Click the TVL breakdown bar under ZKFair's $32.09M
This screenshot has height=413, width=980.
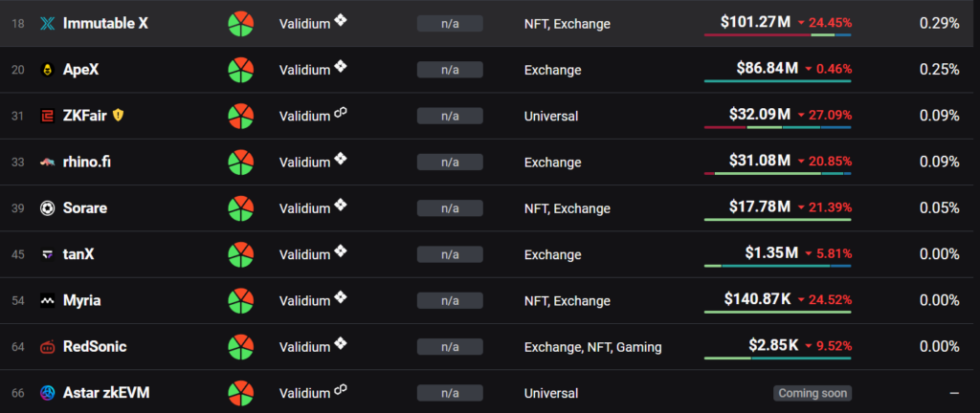(x=777, y=127)
